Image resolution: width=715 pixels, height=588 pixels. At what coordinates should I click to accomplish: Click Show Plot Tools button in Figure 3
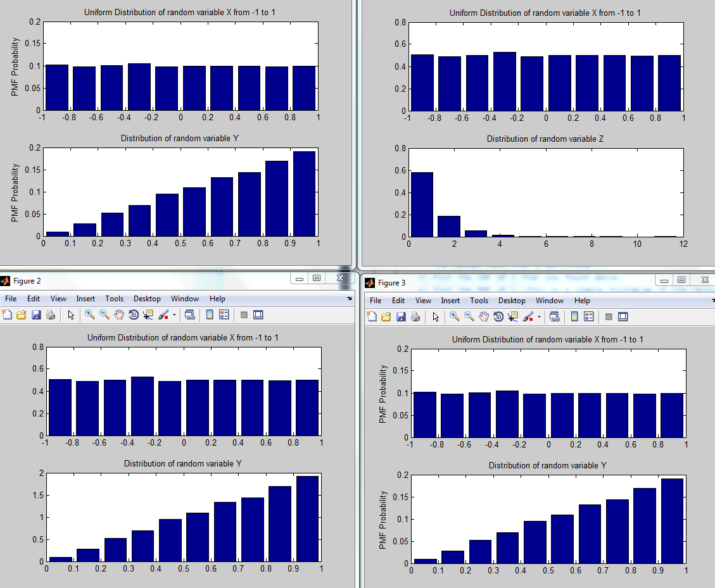tap(623, 316)
